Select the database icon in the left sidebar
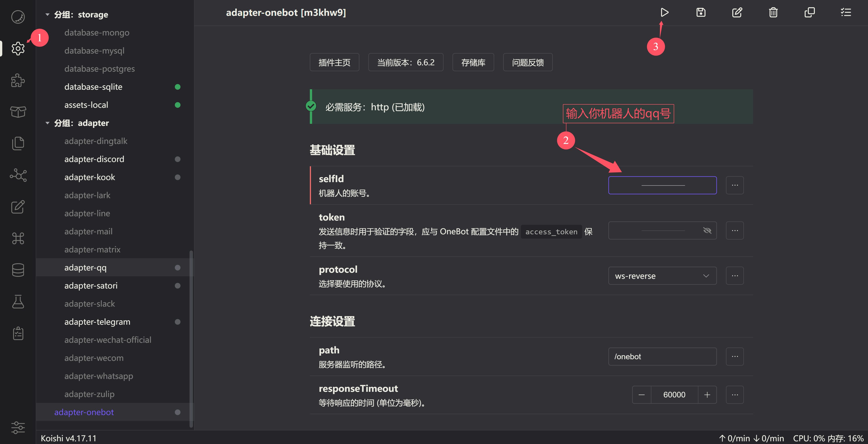The image size is (868, 444). pos(18,270)
